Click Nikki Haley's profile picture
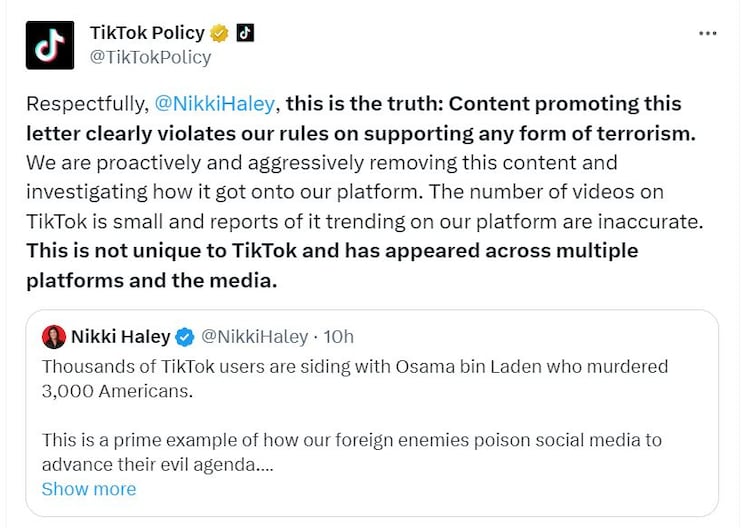Image resolution: width=750 pixels, height=528 pixels. point(54,336)
